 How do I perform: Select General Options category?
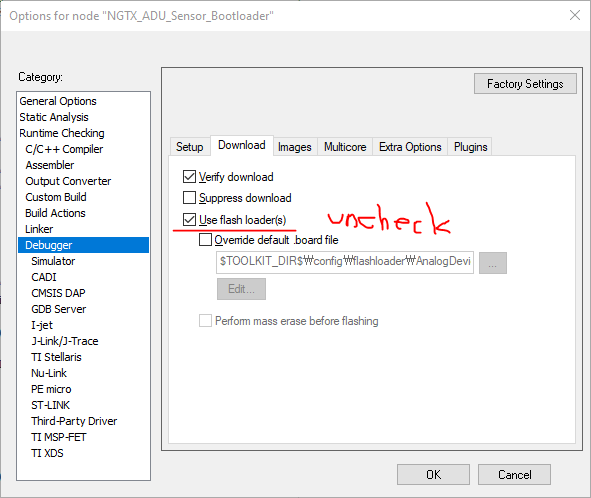[x=83, y=101]
